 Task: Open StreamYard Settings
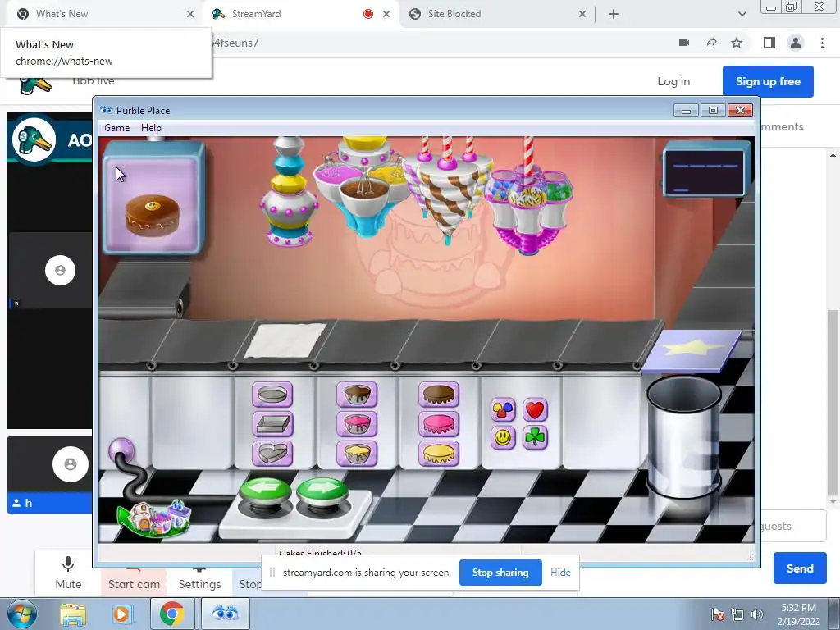click(199, 584)
